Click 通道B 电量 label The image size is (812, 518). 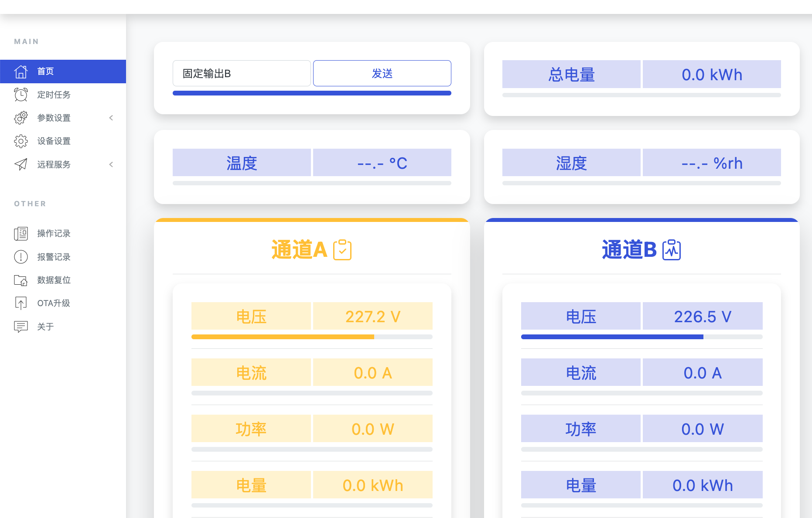pyautogui.click(x=581, y=485)
